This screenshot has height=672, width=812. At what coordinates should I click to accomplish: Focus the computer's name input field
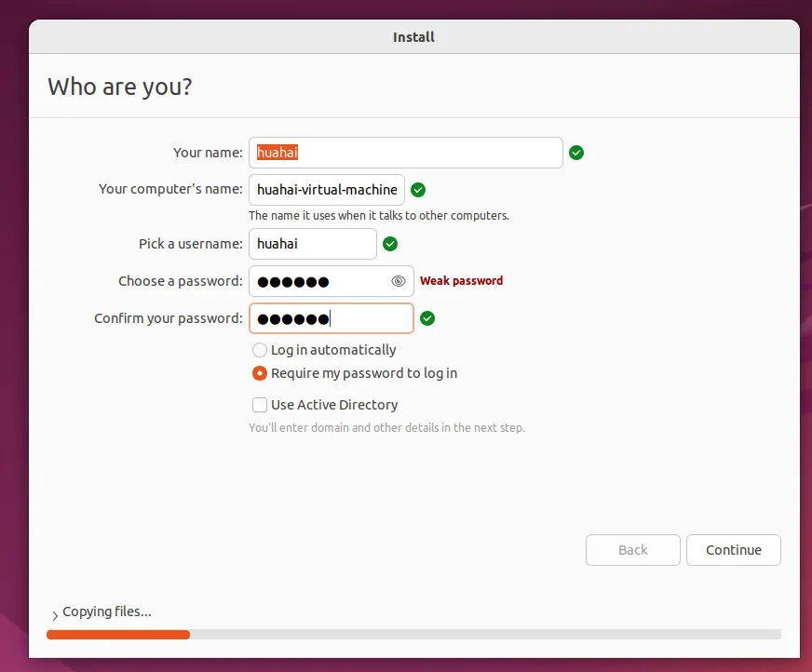point(327,190)
